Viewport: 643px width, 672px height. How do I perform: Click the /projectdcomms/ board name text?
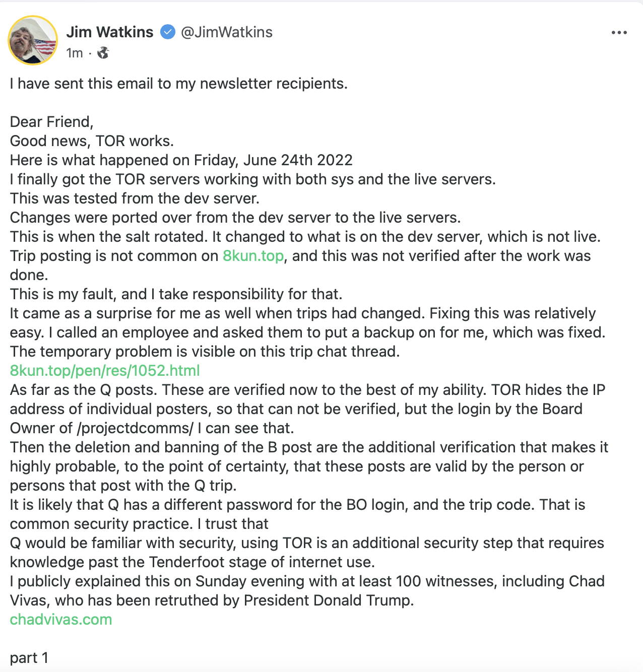pos(135,428)
